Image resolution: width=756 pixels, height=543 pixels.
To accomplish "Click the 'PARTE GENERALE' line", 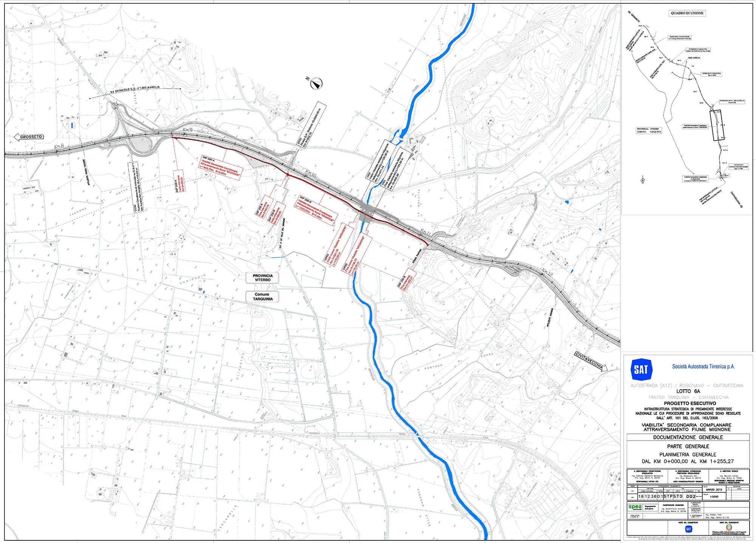I will pyautogui.click(x=688, y=446).
